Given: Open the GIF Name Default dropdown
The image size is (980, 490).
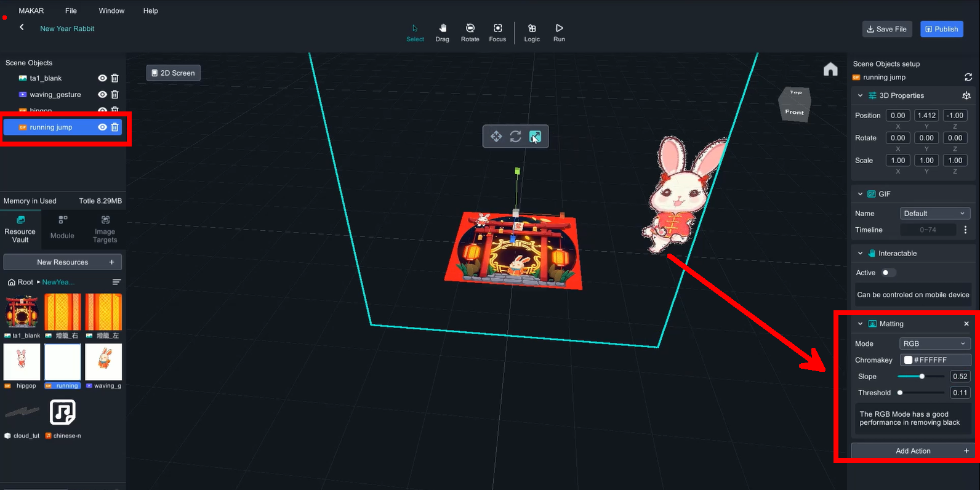Looking at the screenshot, I should [934, 214].
